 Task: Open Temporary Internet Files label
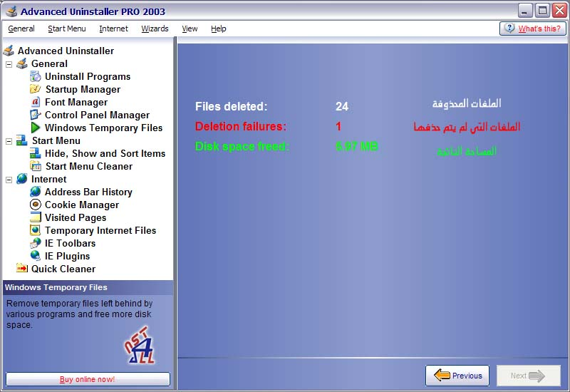pos(100,230)
